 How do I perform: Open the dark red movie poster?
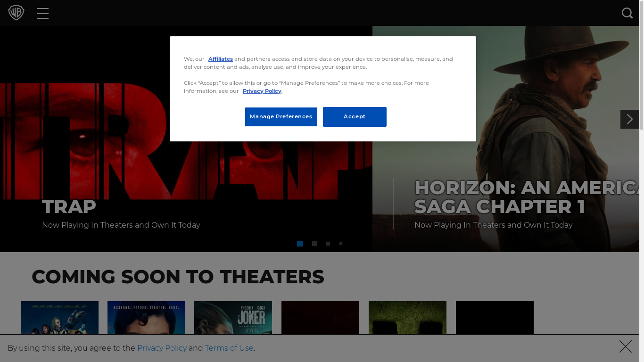pos(320,318)
